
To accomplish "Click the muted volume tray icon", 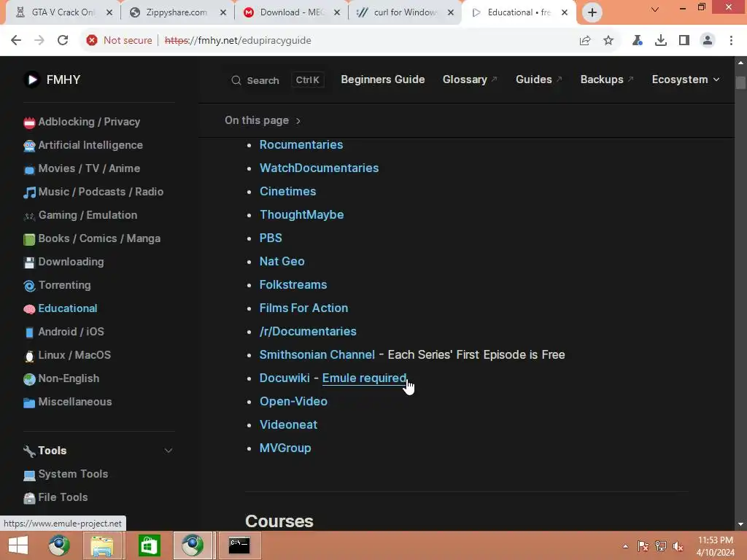I will pyautogui.click(x=678, y=546).
